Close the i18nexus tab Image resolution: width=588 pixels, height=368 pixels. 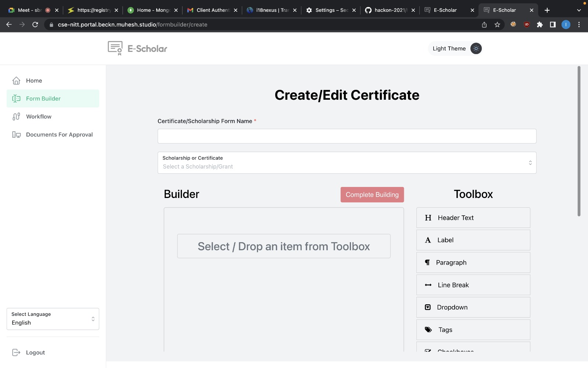point(295,10)
